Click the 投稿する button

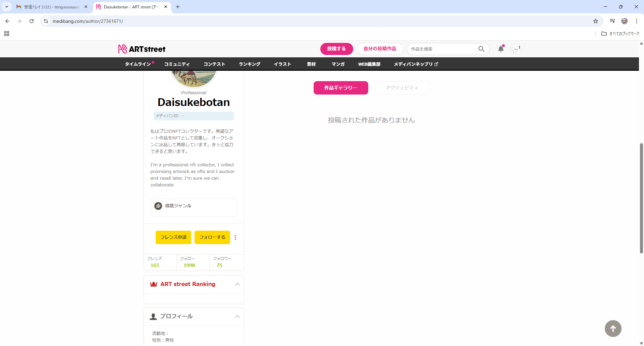click(x=336, y=49)
